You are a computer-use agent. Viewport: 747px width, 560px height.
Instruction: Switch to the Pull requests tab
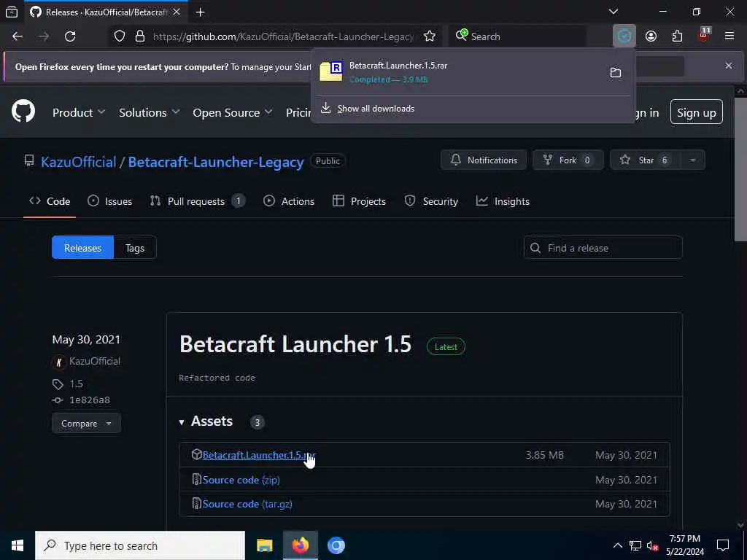[x=197, y=201]
